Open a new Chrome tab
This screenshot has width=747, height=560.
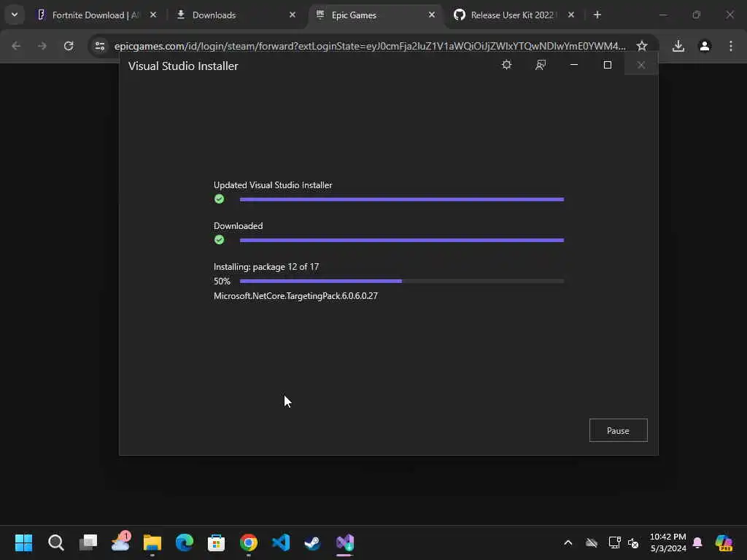(x=597, y=15)
